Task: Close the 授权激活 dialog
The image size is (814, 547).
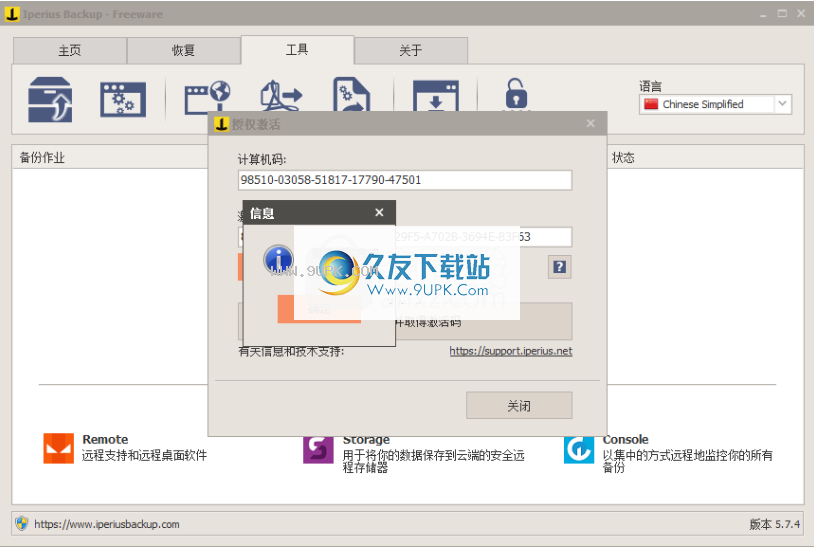Action: coord(591,124)
